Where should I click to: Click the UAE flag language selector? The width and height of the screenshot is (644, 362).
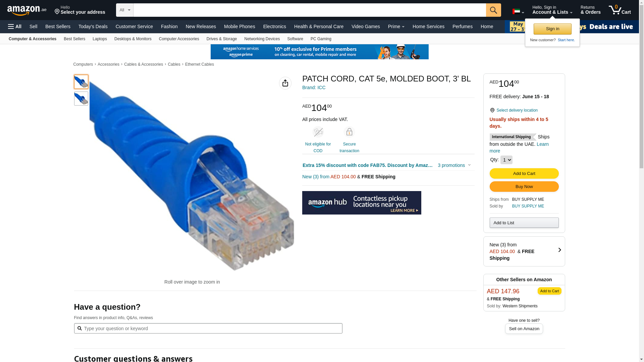pyautogui.click(x=518, y=12)
